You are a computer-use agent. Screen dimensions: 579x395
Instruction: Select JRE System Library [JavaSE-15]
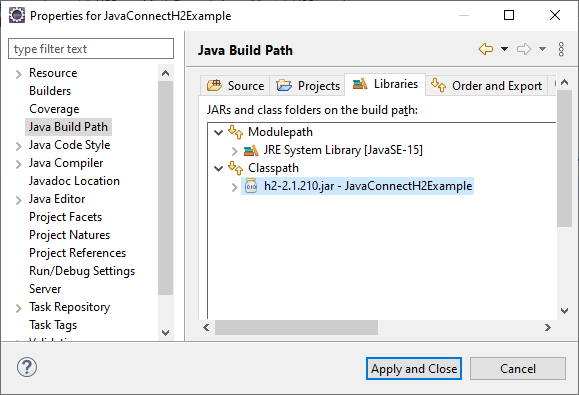click(x=343, y=150)
